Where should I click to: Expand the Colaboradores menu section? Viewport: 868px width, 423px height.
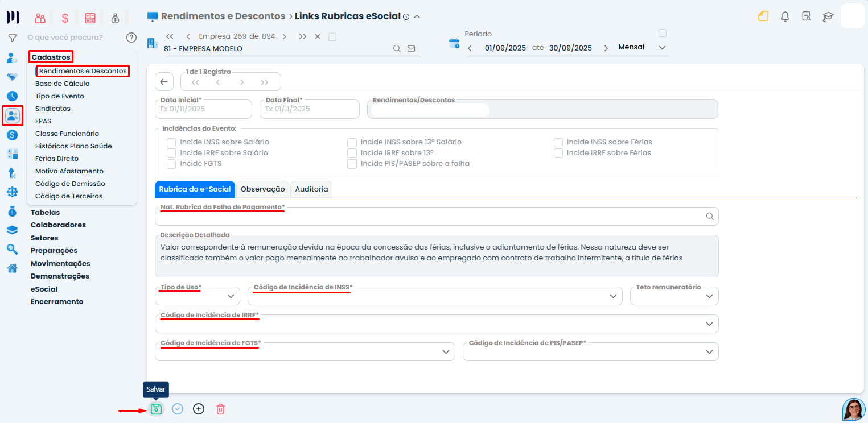(x=58, y=225)
